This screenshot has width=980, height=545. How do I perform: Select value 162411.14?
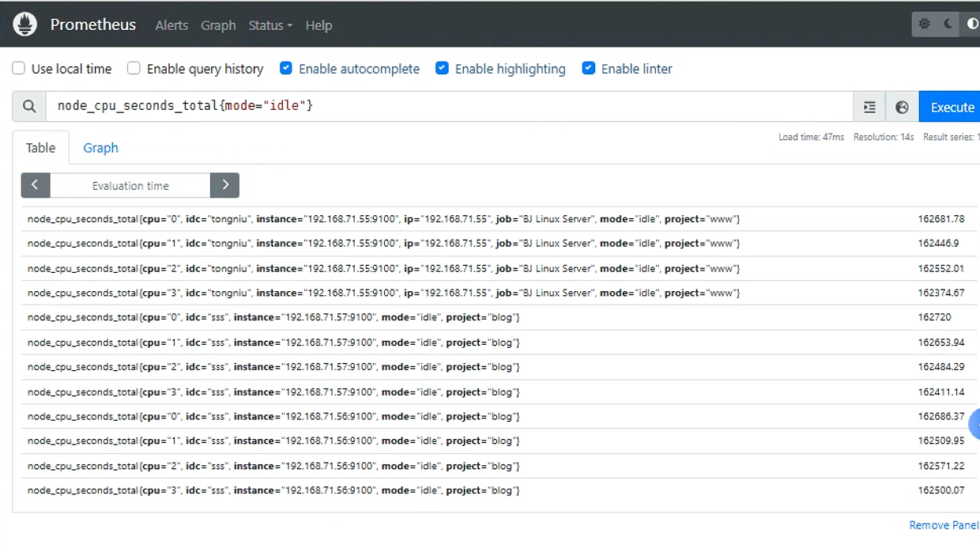[941, 392]
